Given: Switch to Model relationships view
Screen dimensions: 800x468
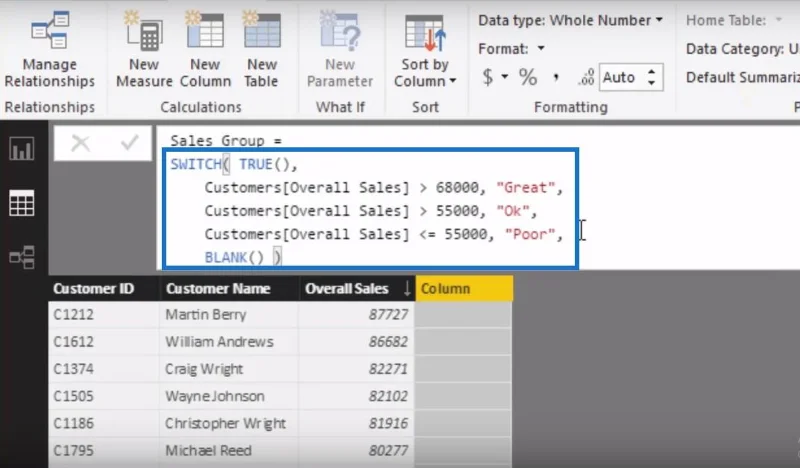Looking at the screenshot, I should pos(21,257).
